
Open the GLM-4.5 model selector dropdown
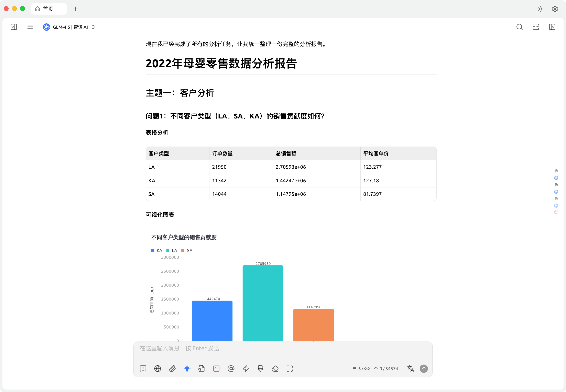(x=70, y=27)
